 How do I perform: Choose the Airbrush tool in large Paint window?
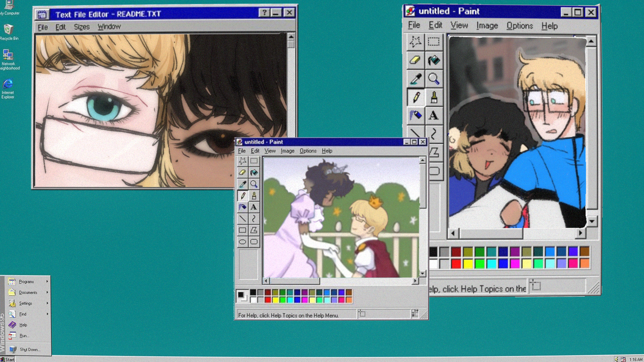click(416, 116)
